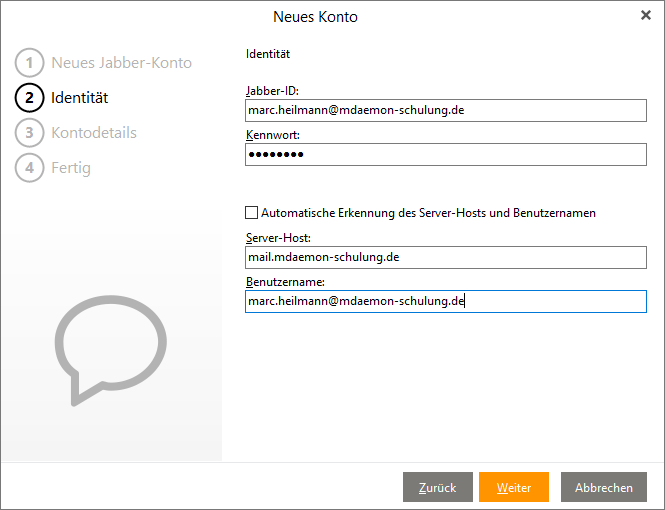
Task: Go back with the Zurück button
Action: tap(437, 487)
